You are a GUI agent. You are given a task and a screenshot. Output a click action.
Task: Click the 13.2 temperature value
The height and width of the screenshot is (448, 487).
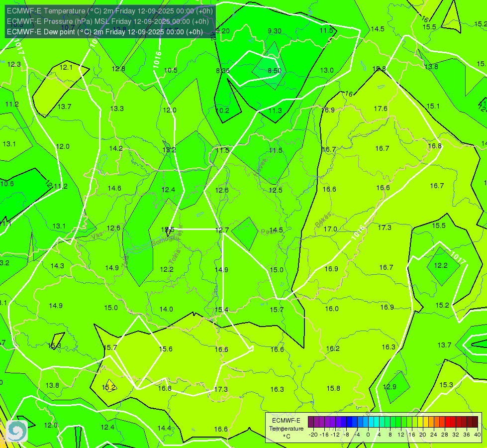169,150
